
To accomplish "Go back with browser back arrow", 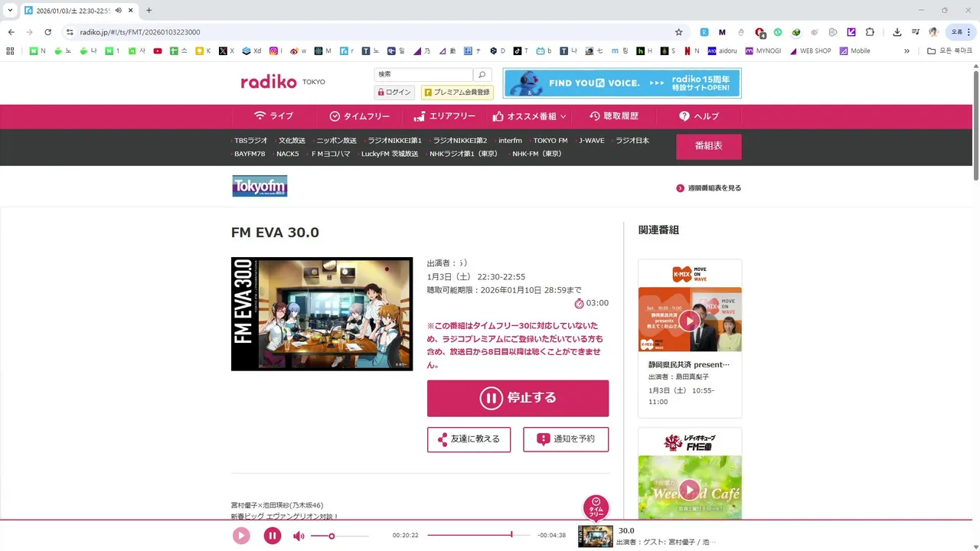I will (x=11, y=32).
